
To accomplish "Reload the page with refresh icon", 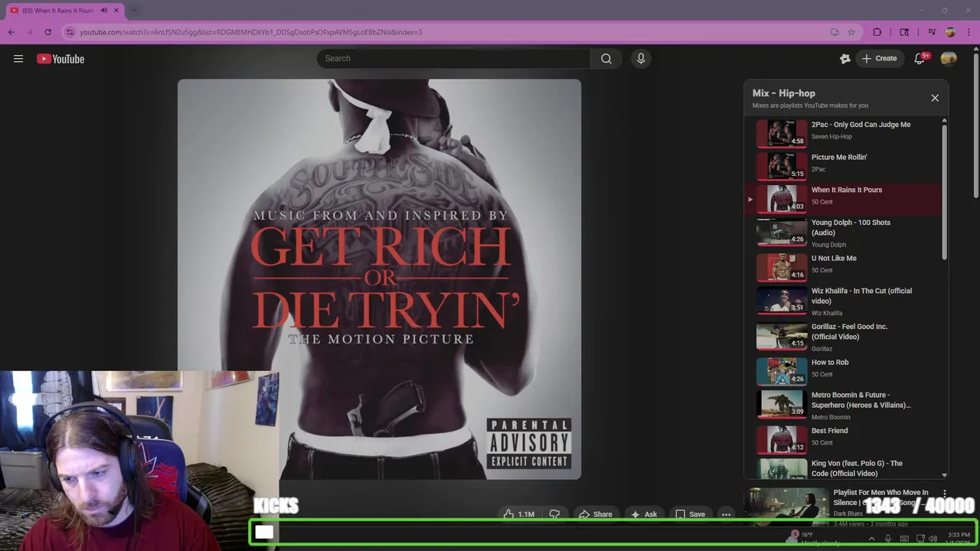I will click(47, 32).
